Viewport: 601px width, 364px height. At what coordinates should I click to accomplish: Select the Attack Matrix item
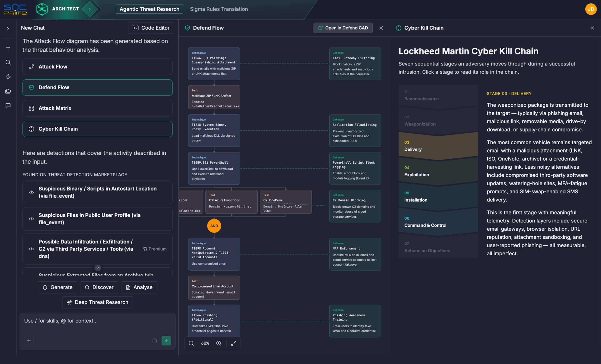pos(97,108)
